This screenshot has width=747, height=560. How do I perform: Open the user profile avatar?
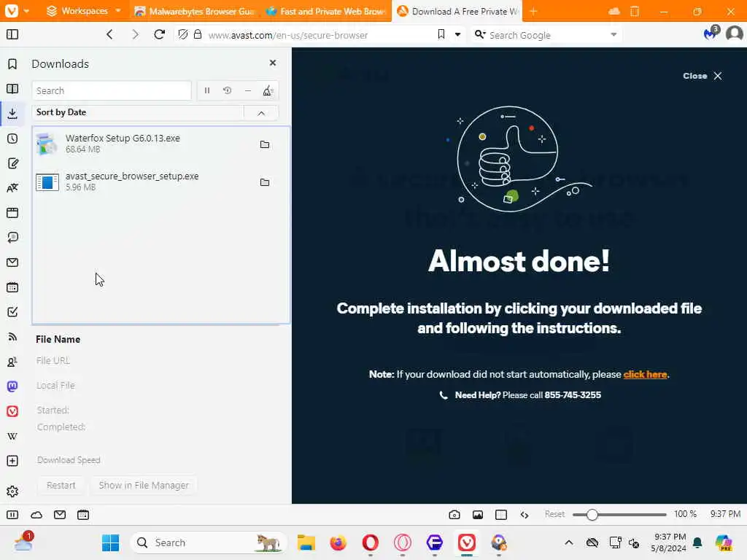(x=734, y=34)
